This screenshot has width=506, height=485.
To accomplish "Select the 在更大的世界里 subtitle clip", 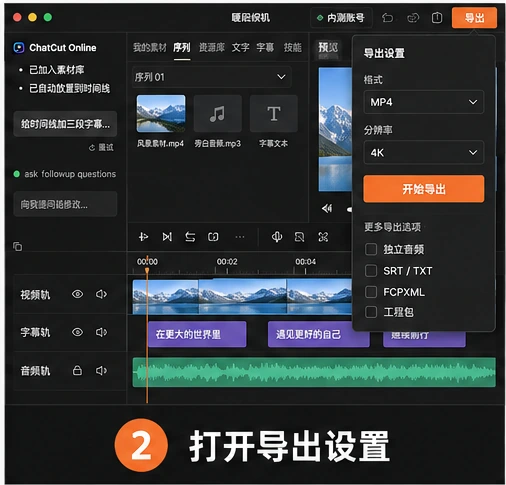I will click(x=197, y=334).
